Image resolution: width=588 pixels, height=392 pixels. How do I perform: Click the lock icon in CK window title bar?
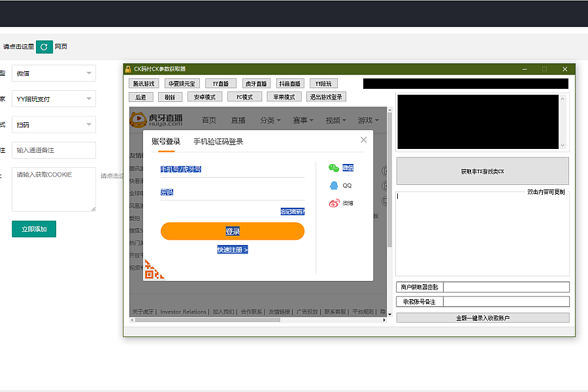(x=128, y=69)
